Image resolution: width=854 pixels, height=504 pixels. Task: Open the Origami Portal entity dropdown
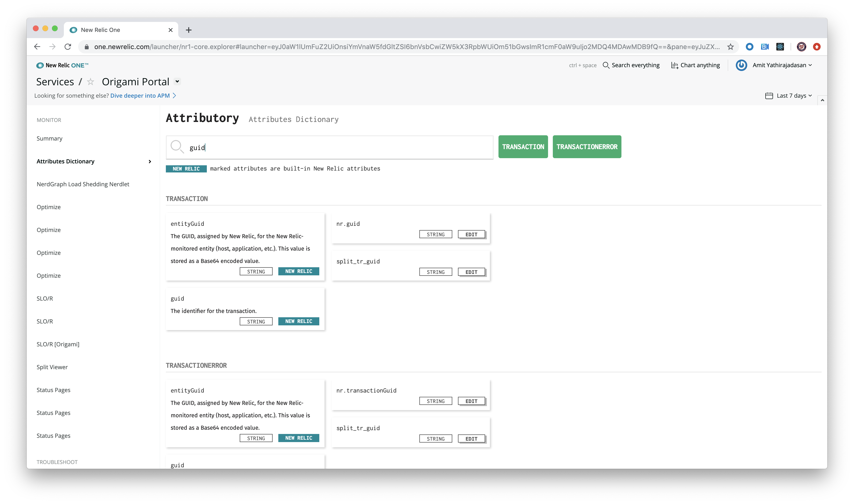click(x=177, y=81)
